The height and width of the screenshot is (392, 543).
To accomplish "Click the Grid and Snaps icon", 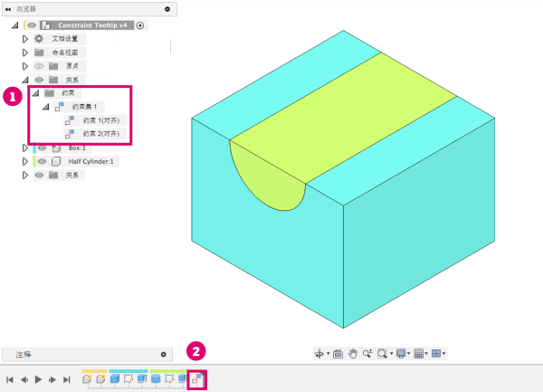I will pyautogui.click(x=419, y=354).
